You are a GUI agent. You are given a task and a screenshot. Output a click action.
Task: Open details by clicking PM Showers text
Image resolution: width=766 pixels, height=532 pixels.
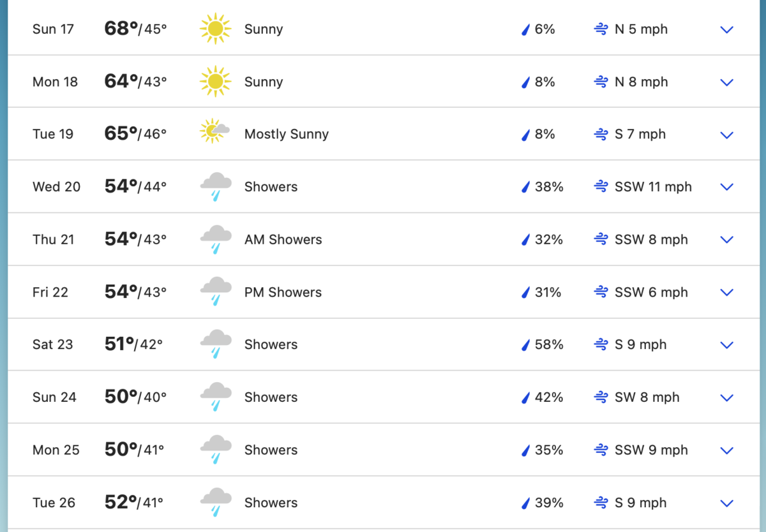coord(283,292)
